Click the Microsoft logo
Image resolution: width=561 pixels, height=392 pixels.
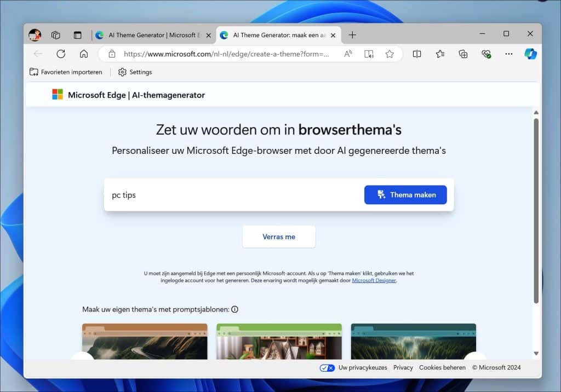58,95
